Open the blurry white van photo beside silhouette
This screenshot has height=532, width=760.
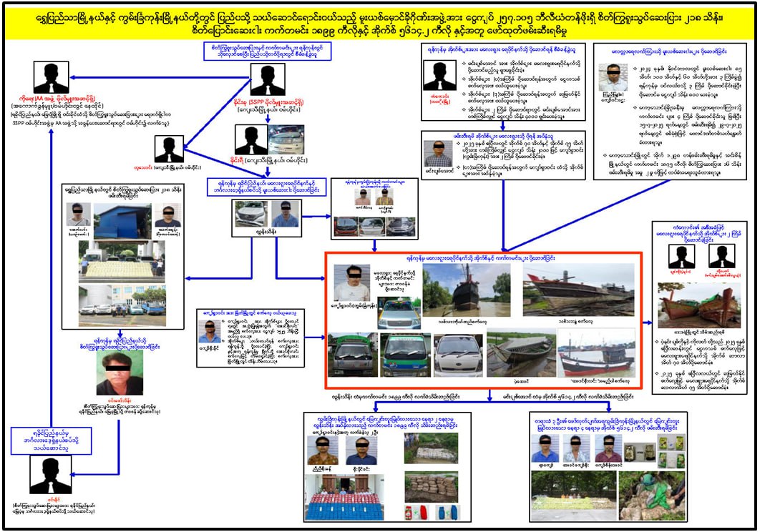click(286, 139)
